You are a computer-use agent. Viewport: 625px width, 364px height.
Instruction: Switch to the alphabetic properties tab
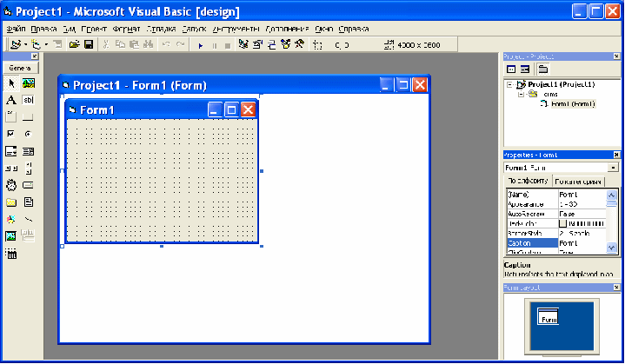tap(529, 181)
